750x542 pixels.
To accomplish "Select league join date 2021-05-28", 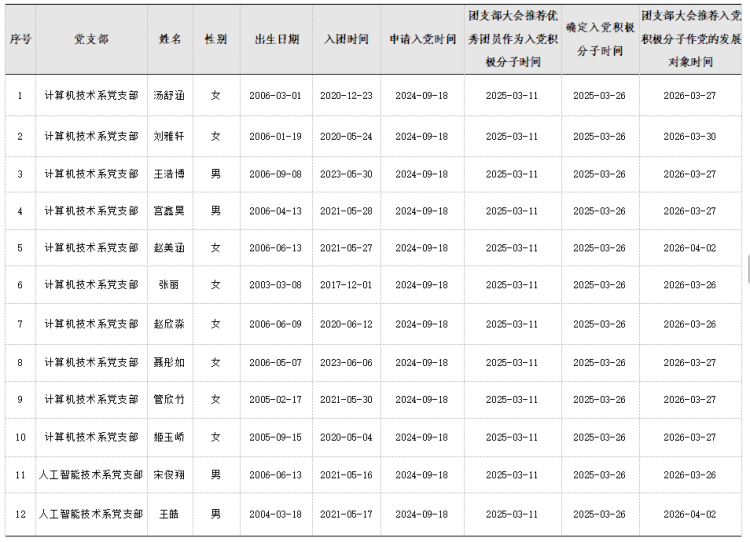I will [346, 211].
